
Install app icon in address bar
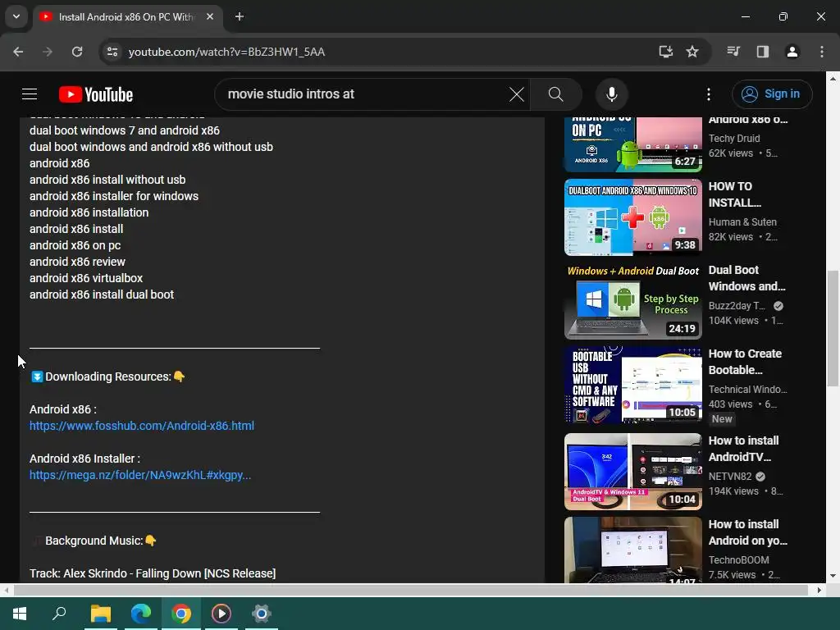[x=665, y=52]
